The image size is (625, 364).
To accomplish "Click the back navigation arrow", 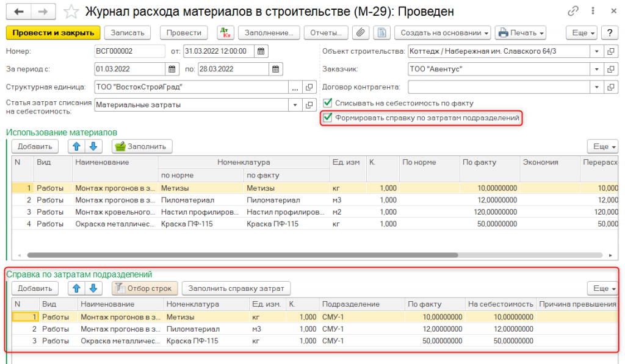I will pos(19,12).
